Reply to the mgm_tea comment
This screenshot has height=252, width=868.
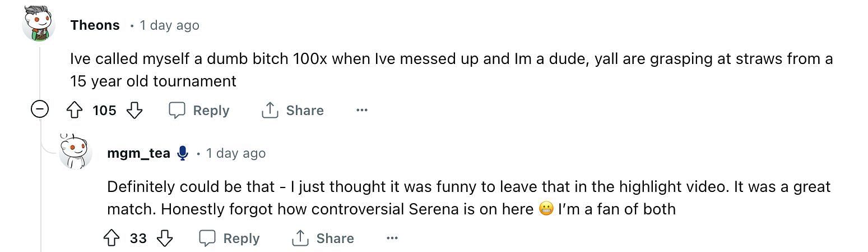230,239
